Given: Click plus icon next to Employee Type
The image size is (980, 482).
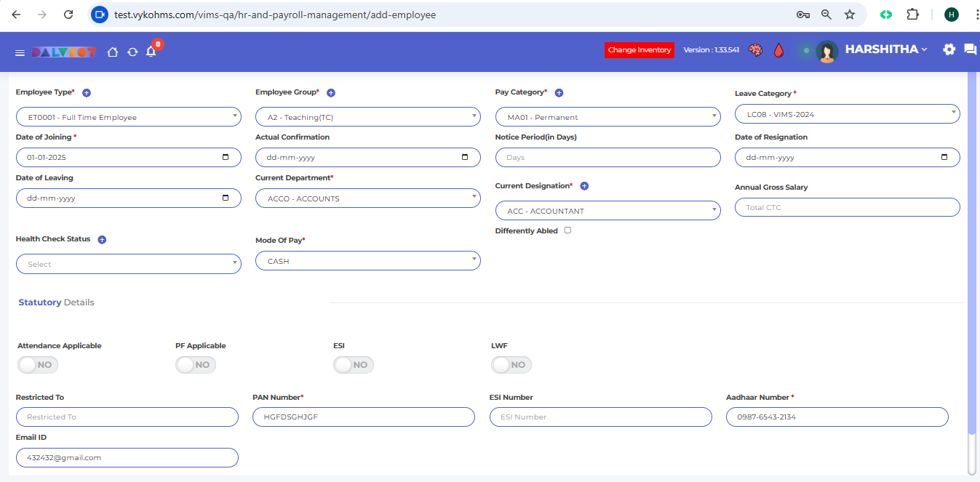Looking at the screenshot, I should (x=87, y=93).
